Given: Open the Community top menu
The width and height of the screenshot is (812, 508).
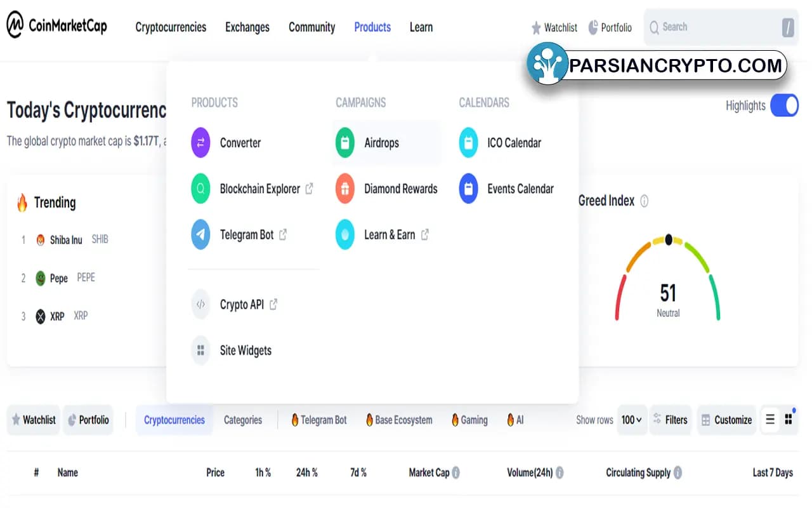Looking at the screenshot, I should click(312, 27).
